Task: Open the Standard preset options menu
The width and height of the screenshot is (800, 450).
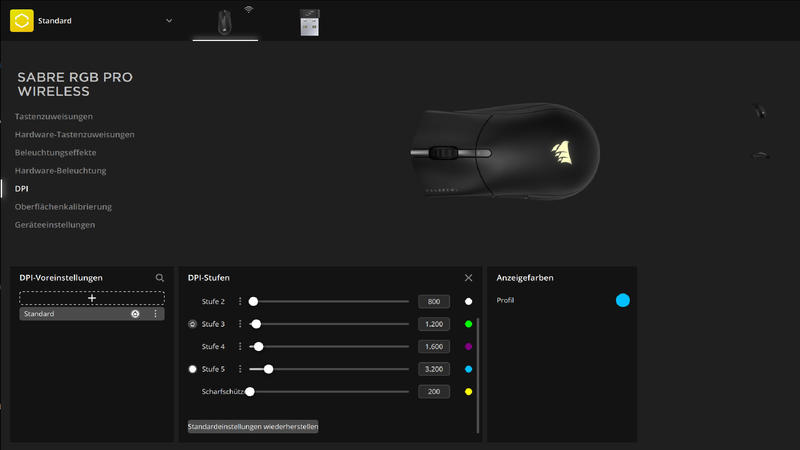Action: (156, 314)
